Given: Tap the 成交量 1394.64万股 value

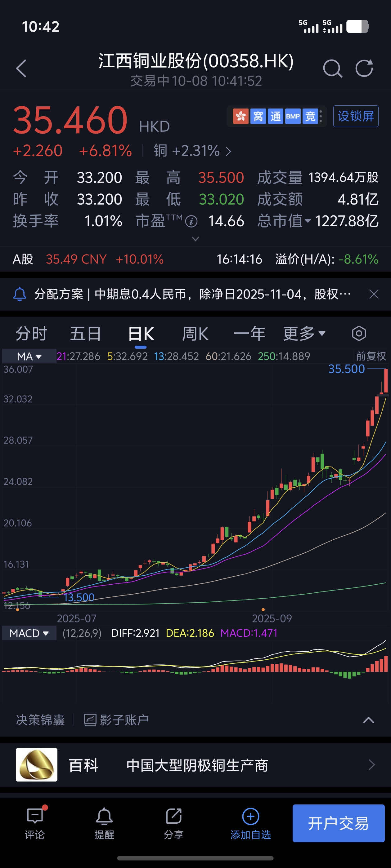Looking at the screenshot, I should point(344,178).
